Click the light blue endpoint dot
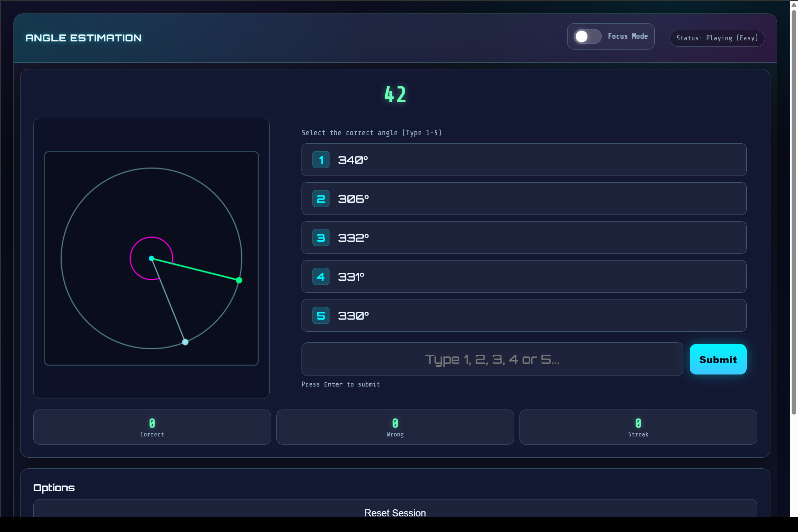 [x=185, y=342]
